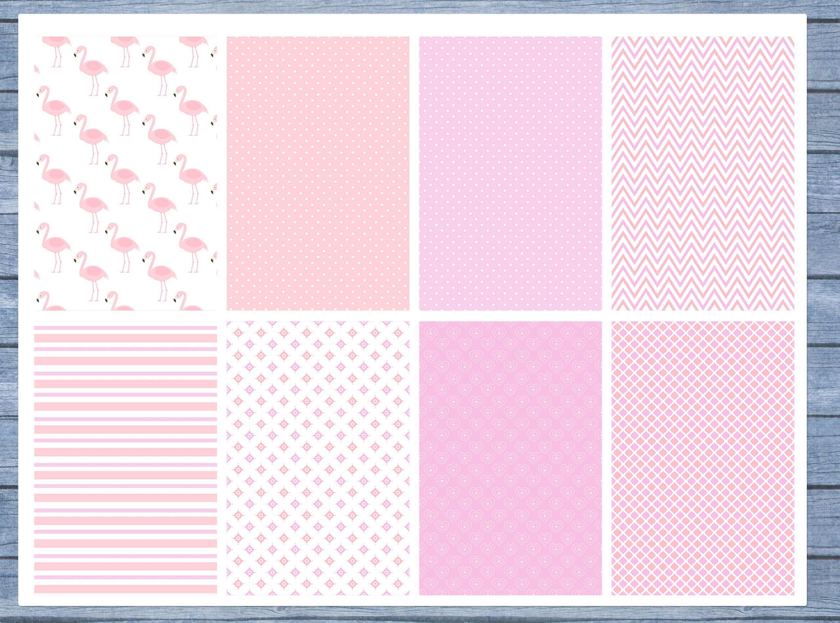
Task: Choose the pink quatrefoil lattice paper
Action: pos(703,458)
